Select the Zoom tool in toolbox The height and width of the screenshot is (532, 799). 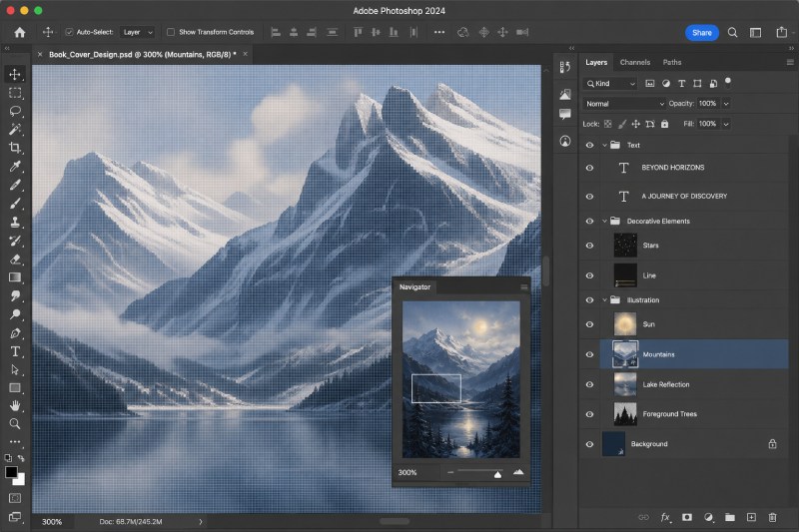tap(15, 423)
